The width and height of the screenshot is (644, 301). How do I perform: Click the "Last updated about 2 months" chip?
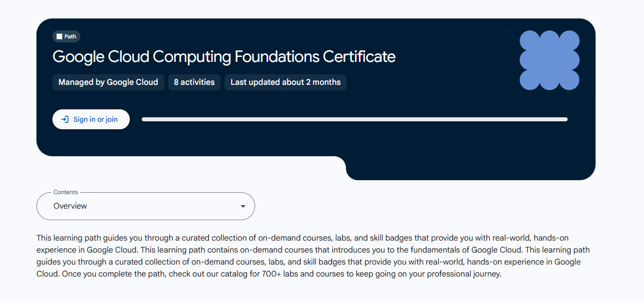285,82
